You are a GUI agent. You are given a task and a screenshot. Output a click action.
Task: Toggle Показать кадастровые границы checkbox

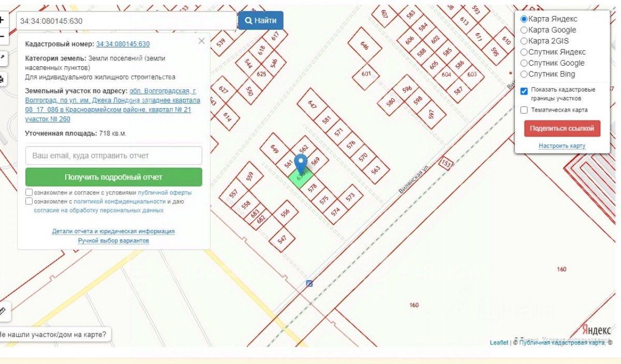pyautogui.click(x=524, y=91)
